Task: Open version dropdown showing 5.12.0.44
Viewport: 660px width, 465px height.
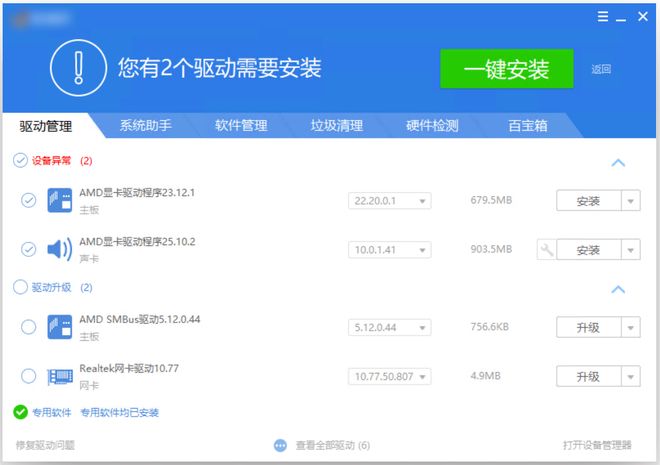Action: click(x=389, y=327)
